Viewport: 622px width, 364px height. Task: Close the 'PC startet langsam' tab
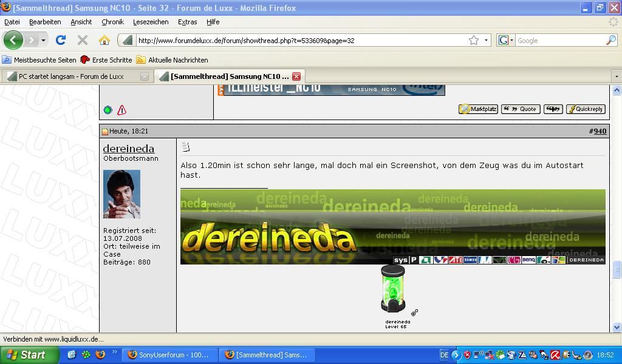pos(145,76)
